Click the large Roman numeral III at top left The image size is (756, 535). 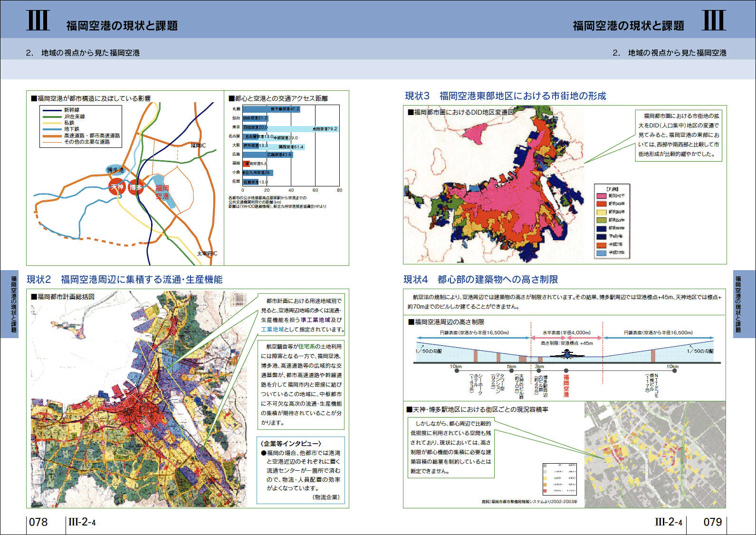pos(38,21)
